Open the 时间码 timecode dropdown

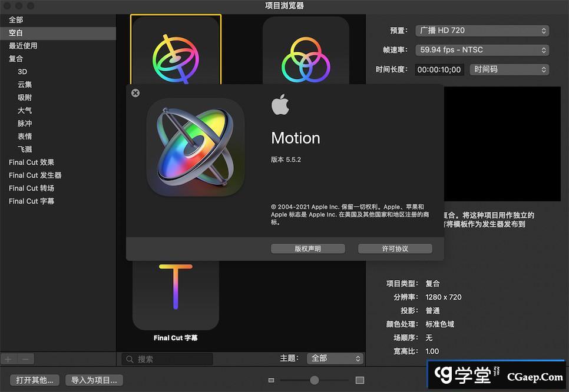509,69
